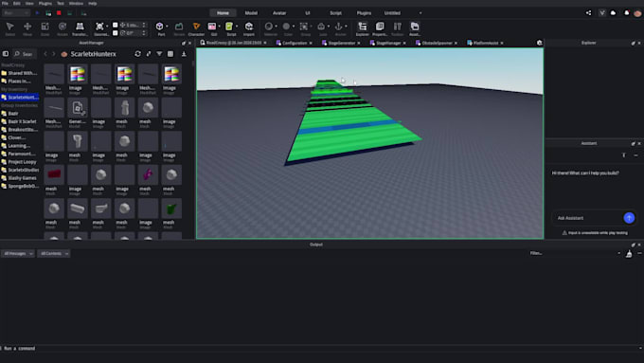This screenshot has width=644, height=363.
Task: Expand the Script insert dropdown arrow
Action: point(237,27)
